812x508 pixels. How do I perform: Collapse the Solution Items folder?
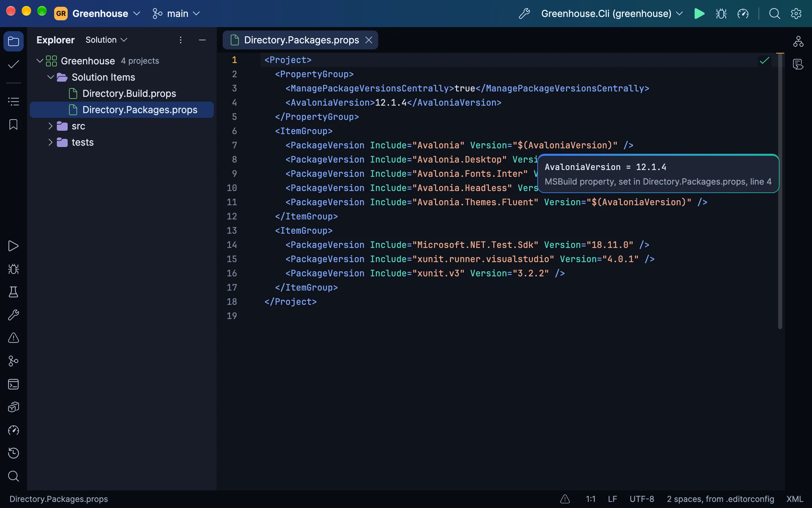point(51,77)
